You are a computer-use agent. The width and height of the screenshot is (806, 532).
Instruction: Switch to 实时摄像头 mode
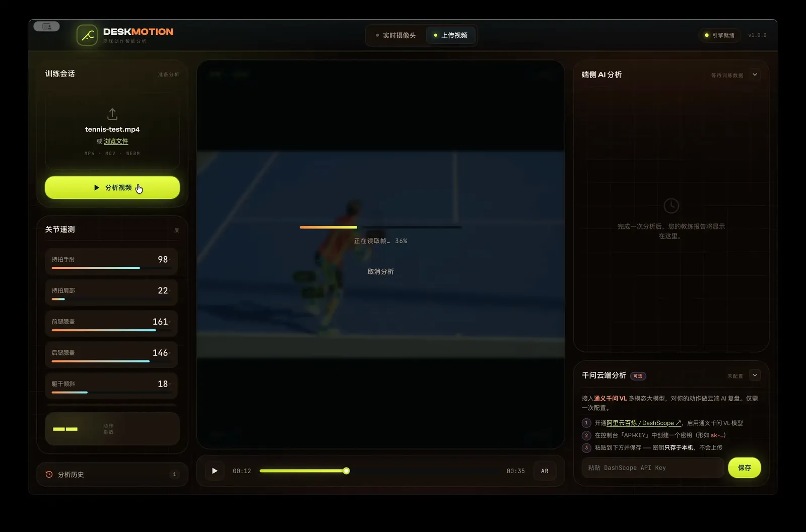[x=395, y=35]
